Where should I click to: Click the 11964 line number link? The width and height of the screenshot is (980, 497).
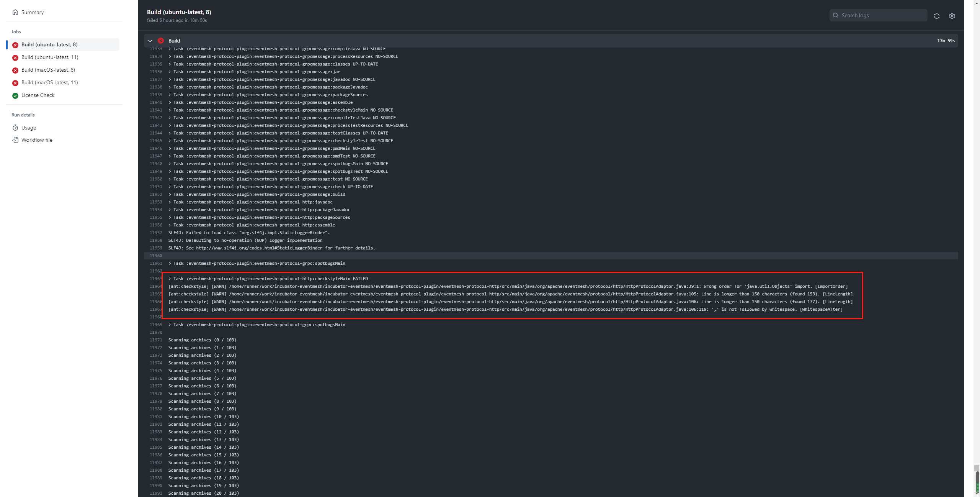pos(156,286)
